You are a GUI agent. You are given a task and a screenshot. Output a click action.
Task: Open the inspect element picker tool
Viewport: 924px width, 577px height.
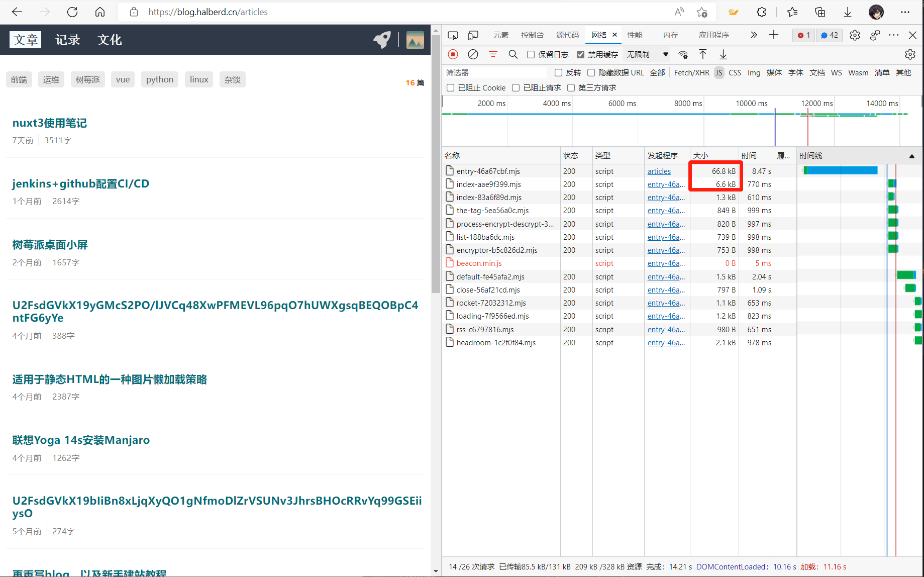click(453, 35)
